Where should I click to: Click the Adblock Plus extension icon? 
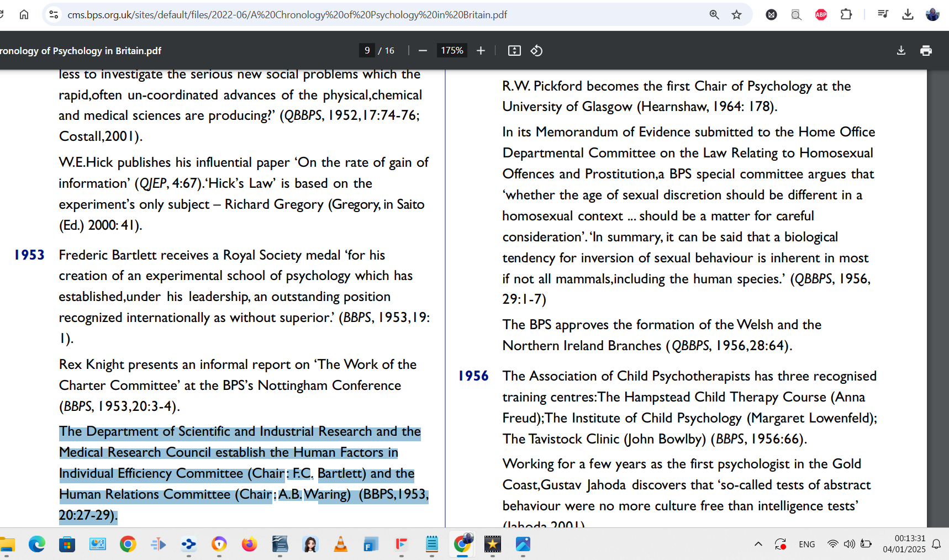[x=821, y=15]
